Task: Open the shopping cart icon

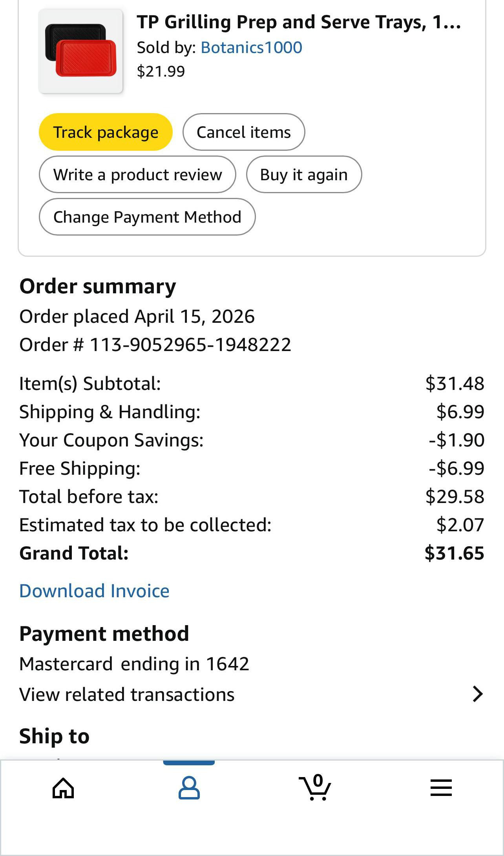Action: pyautogui.click(x=315, y=788)
